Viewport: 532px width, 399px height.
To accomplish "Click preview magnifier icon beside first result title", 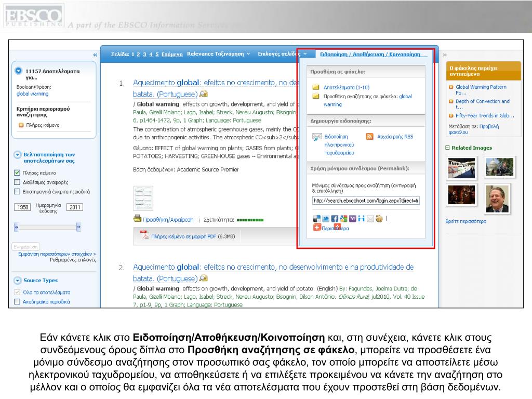I will tap(204, 94).
